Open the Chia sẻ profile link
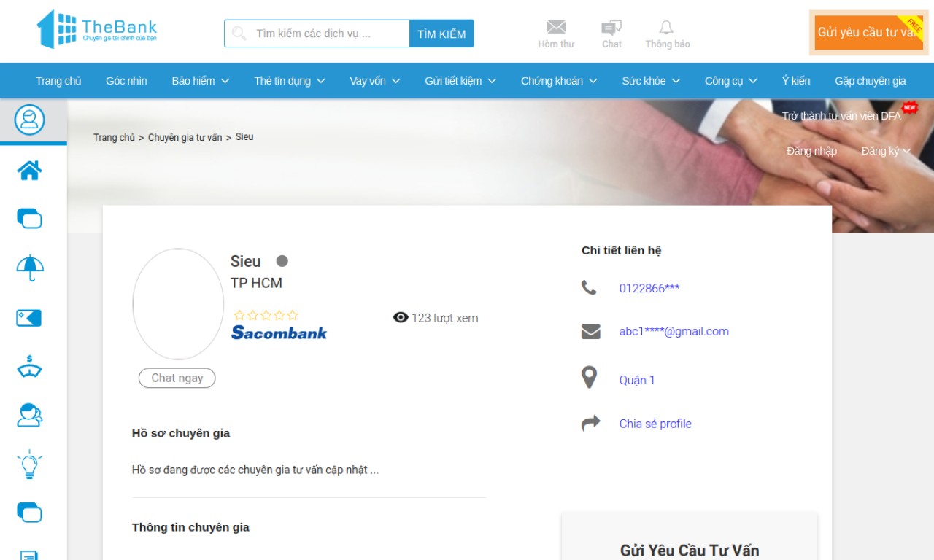The width and height of the screenshot is (934, 560). 655,424
